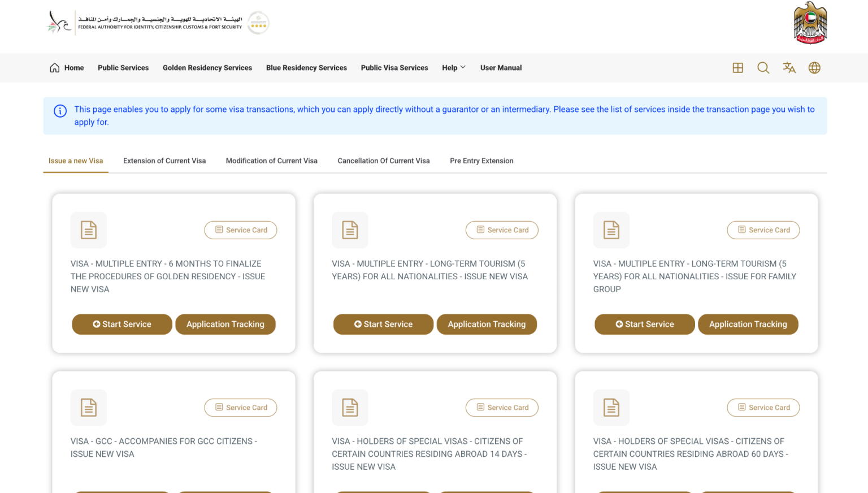This screenshot has height=493, width=868.
Task: Click document icon on Issue For Family Group card
Action: [x=611, y=230]
